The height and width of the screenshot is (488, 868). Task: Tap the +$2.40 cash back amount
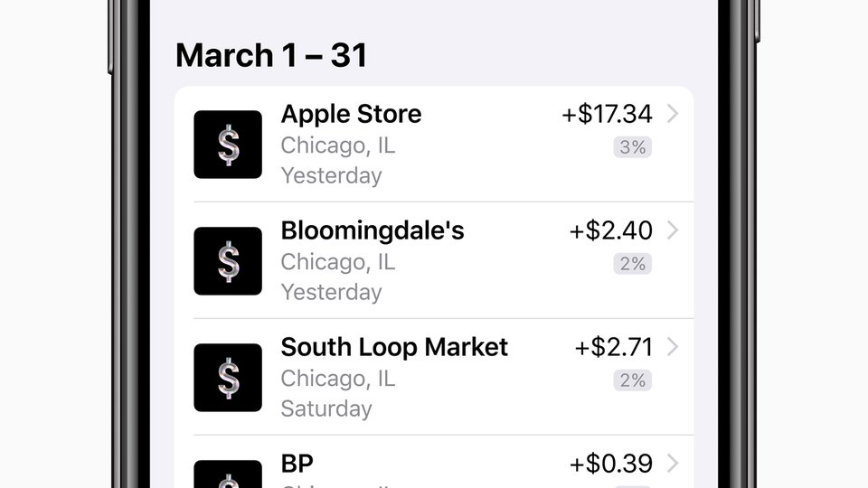610,230
